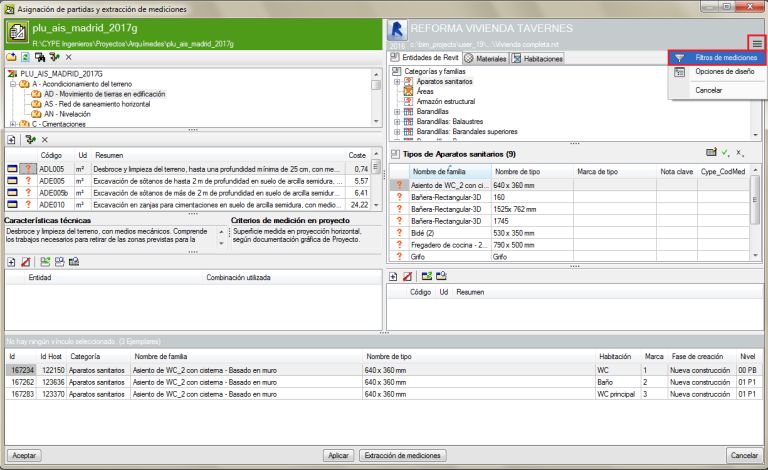This screenshot has height=470, width=768.
Task: Switch to the Entidades de Revit tab
Action: point(425,58)
